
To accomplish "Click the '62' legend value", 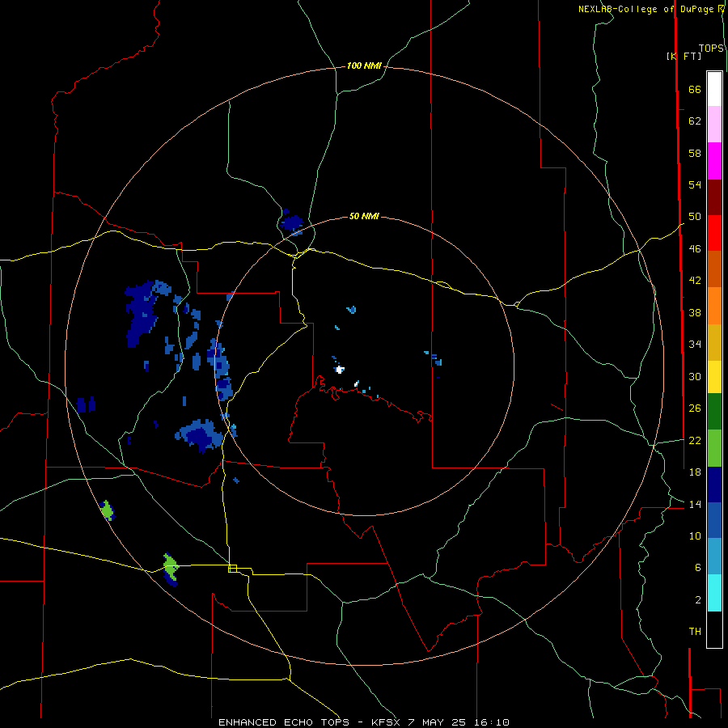I will click(695, 121).
